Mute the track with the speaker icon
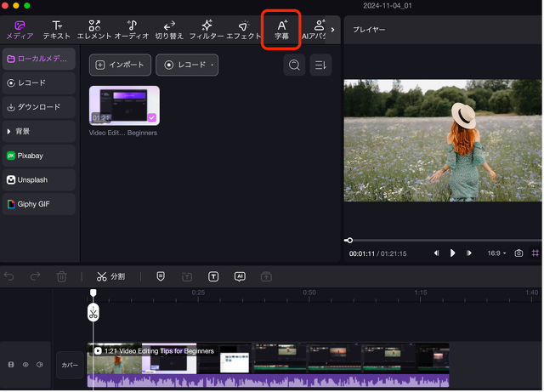Screen dimensions: 544x392 (x=40, y=365)
